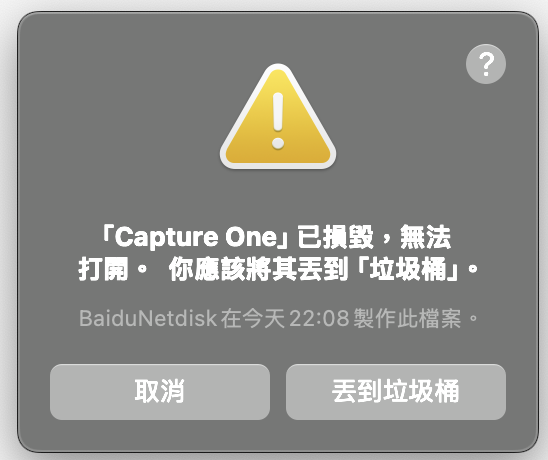
Task: Show help for this damaged app warning
Action: point(486,64)
